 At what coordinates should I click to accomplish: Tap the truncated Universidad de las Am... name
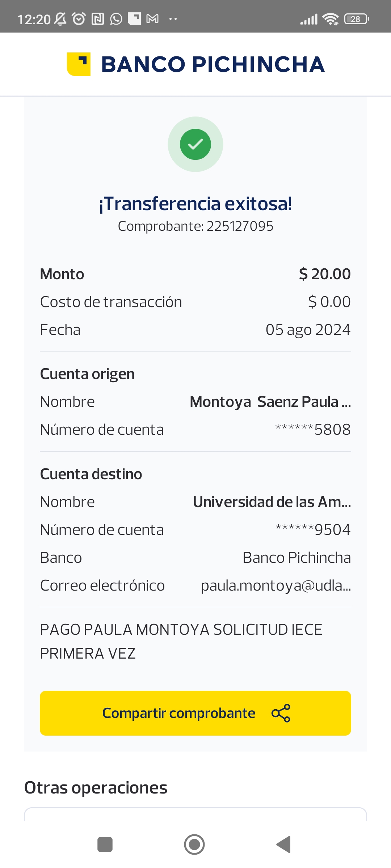click(272, 502)
